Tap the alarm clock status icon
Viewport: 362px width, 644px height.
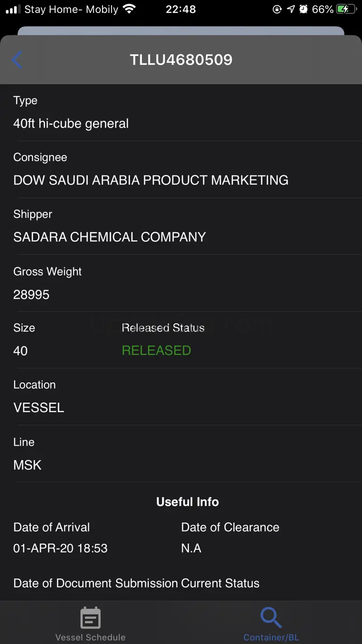(x=304, y=9)
